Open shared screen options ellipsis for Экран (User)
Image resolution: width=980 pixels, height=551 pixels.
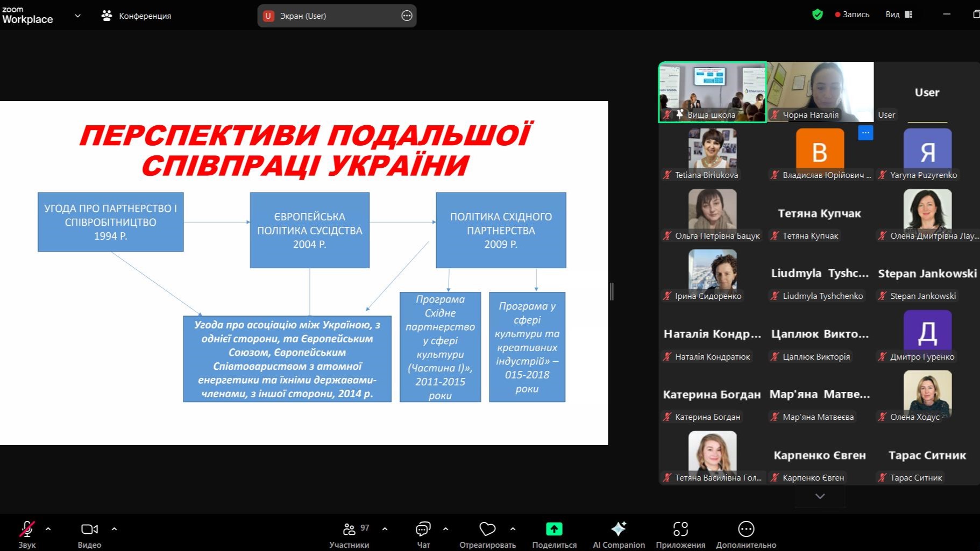click(x=407, y=16)
